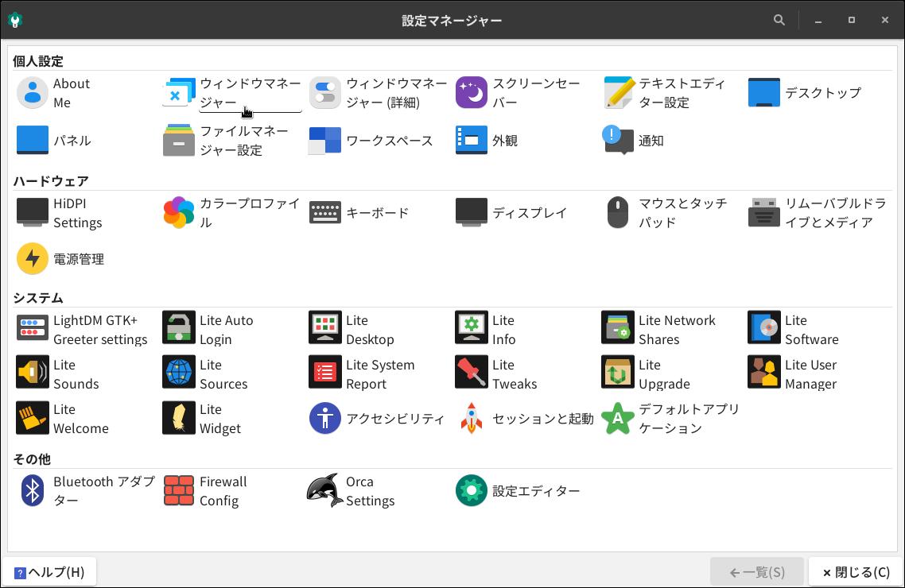Minimize the 設定マネージャー window
Image resolution: width=905 pixels, height=588 pixels.
tap(818, 20)
